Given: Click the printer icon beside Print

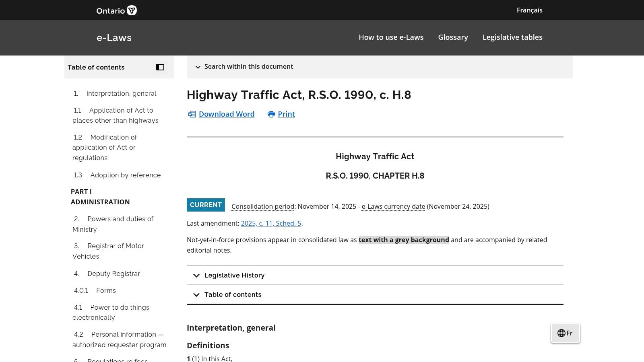Looking at the screenshot, I should 271,114.
